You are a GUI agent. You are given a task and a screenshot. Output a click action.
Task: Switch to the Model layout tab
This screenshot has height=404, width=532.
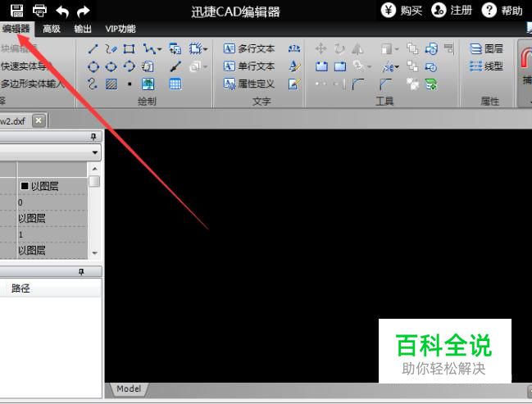pyautogui.click(x=129, y=388)
